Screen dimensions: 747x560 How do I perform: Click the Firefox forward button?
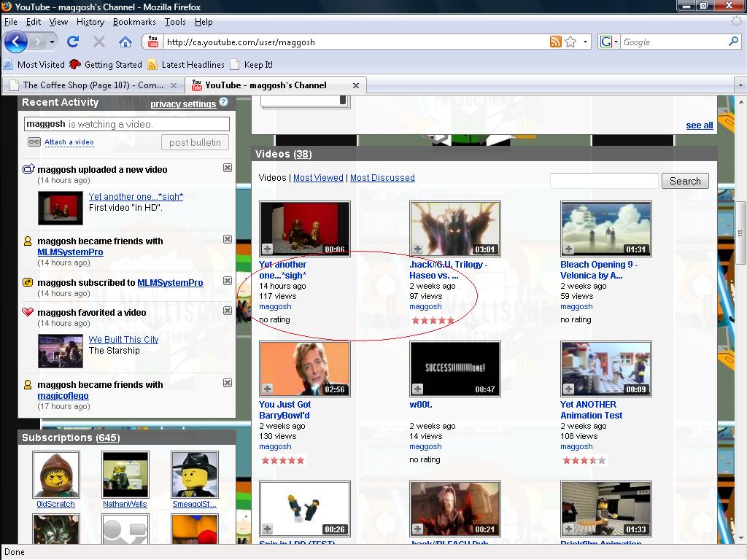tap(36, 42)
